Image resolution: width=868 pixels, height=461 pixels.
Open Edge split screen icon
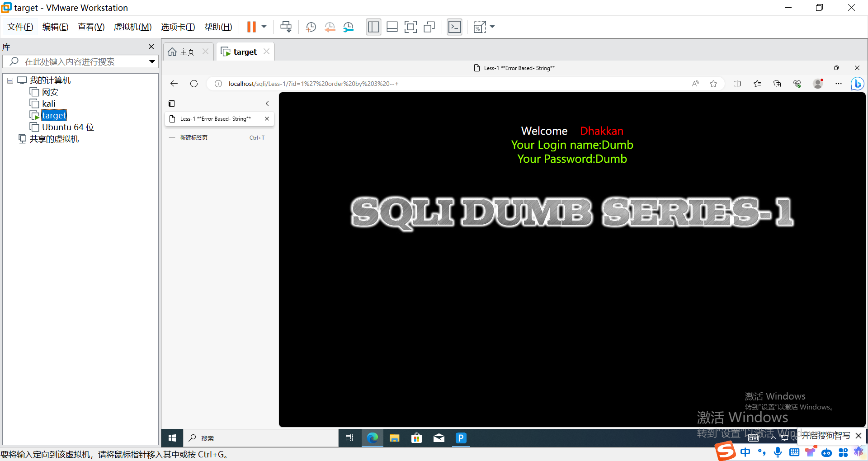tap(737, 84)
